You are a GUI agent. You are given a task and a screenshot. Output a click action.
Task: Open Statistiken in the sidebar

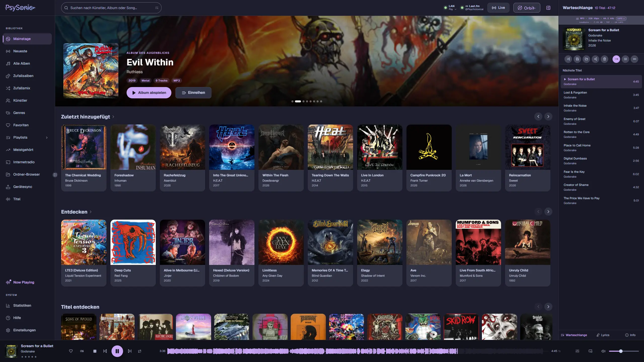[x=27, y=306]
